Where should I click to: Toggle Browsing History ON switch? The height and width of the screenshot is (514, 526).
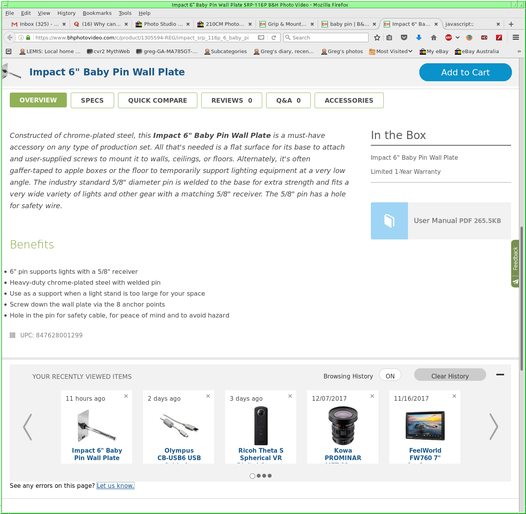coord(390,376)
